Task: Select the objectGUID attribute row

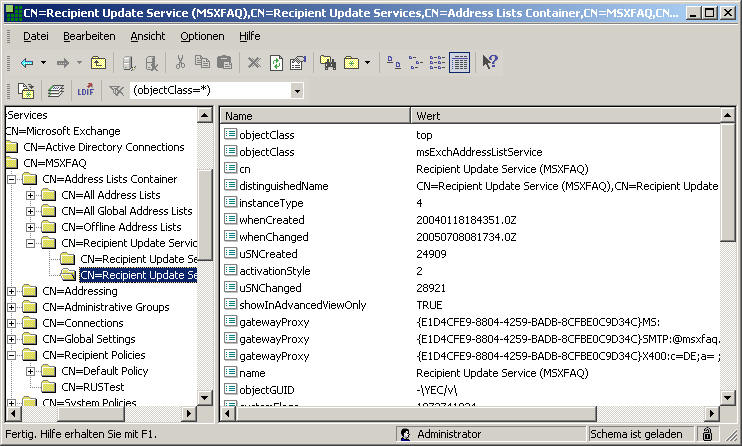Action: (x=471, y=390)
